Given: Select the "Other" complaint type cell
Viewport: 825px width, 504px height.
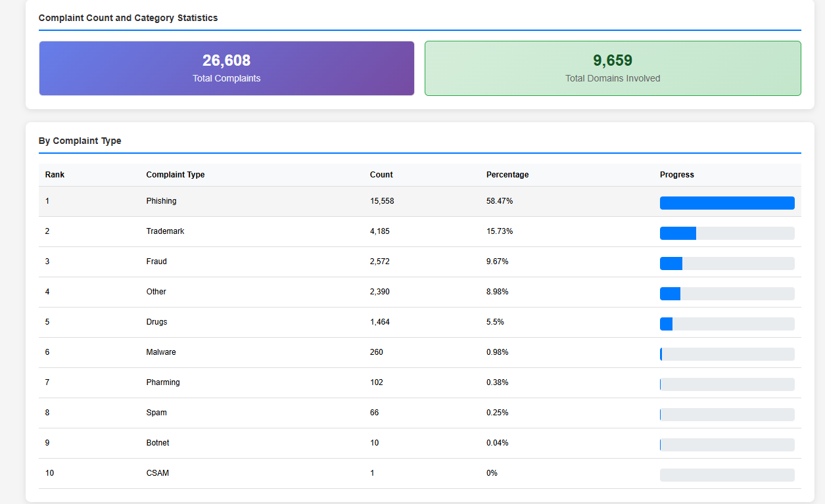Looking at the screenshot, I should [156, 292].
